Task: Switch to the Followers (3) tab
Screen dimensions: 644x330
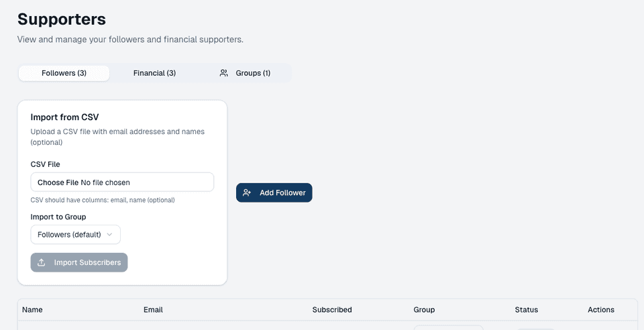Action: 64,73
